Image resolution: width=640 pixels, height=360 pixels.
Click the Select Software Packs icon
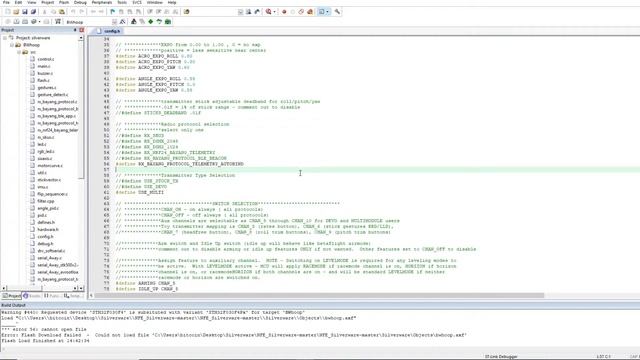pyautogui.click(x=159, y=22)
